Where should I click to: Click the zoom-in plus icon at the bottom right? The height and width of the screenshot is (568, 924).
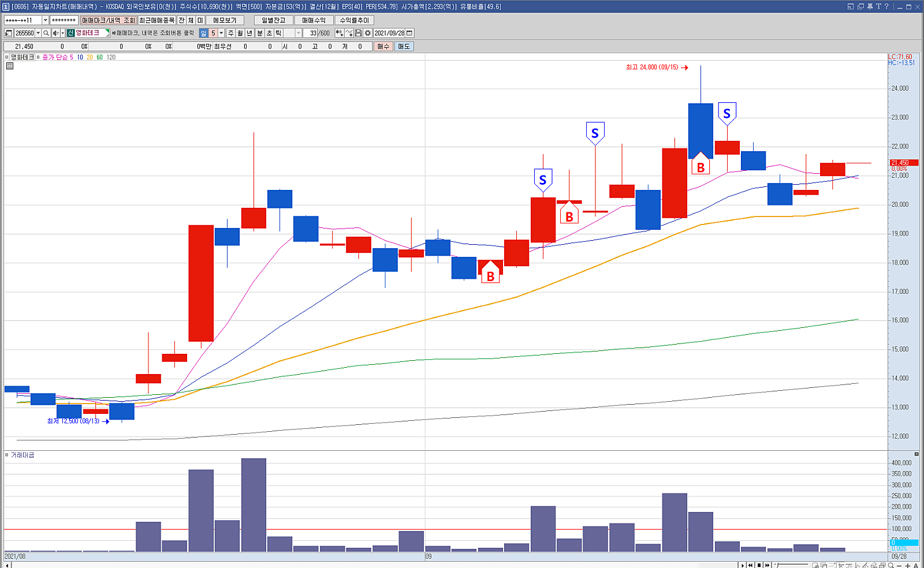click(907, 565)
